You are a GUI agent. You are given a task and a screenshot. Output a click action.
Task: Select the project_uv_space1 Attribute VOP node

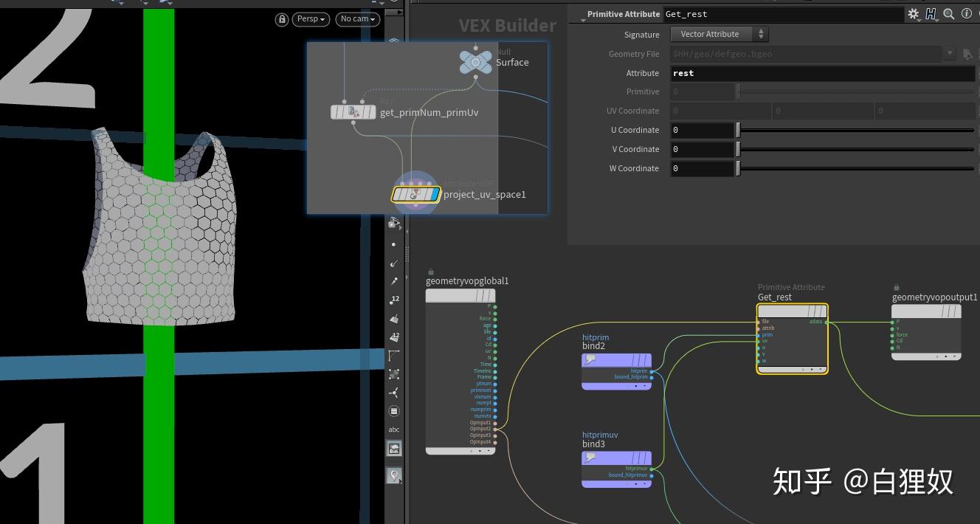pyautogui.click(x=415, y=194)
